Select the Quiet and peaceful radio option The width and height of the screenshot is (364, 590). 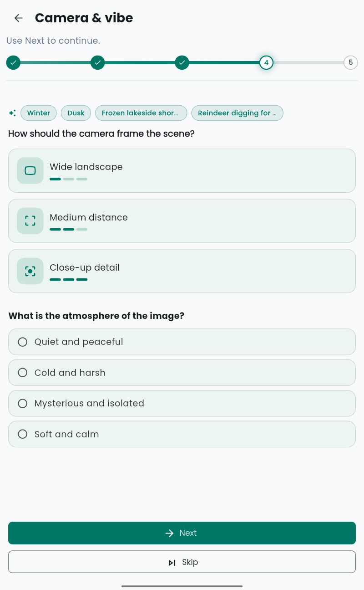182,342
